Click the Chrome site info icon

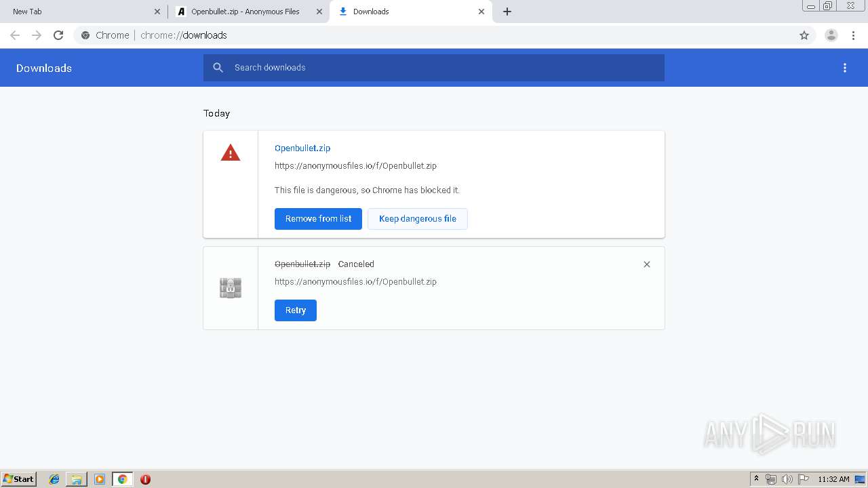point(85,35)
